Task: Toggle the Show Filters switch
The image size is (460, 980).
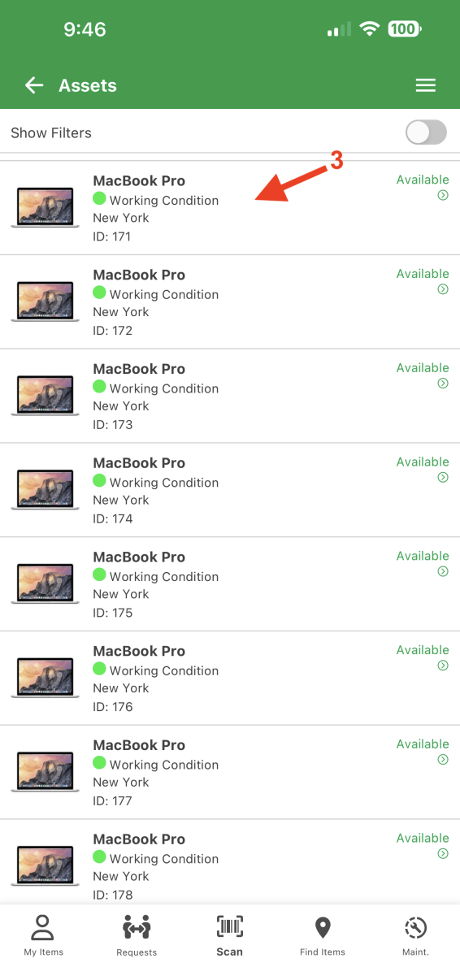Action: tap(427, 132)
